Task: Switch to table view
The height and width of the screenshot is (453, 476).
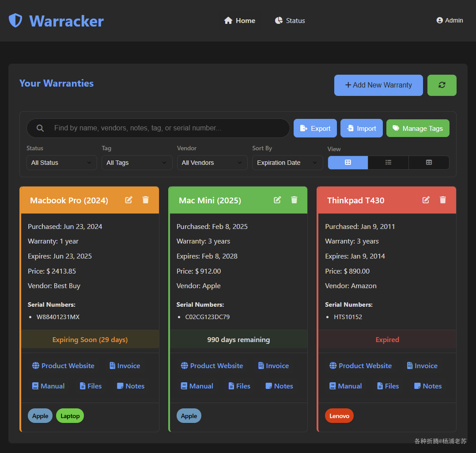Action: click(x=429, y=163)
